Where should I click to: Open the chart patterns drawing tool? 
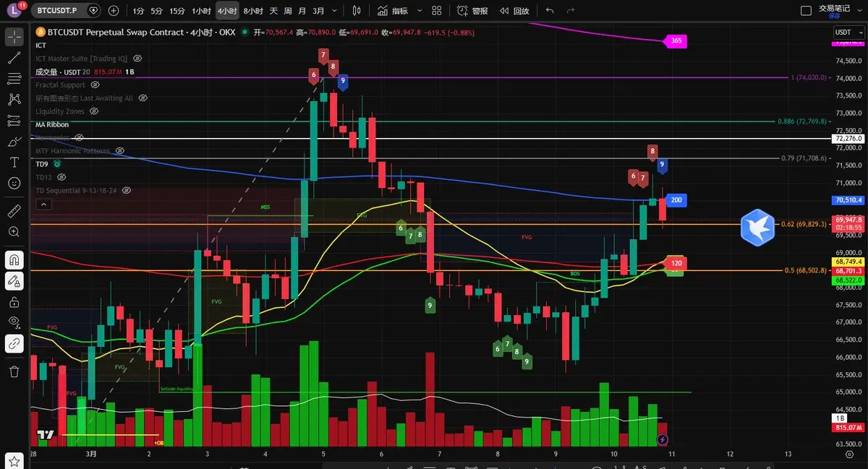(x=14, y=100)
